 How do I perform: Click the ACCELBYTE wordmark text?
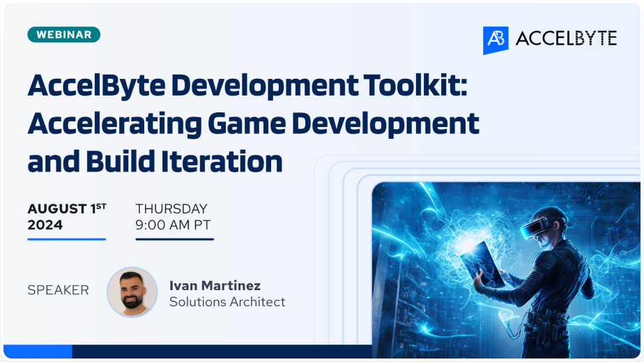pos(566,38)
